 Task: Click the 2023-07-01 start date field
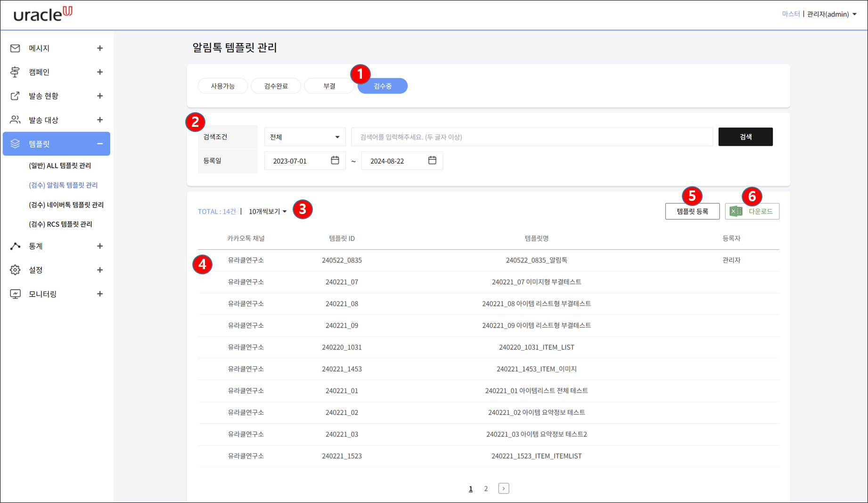[305, 161]
